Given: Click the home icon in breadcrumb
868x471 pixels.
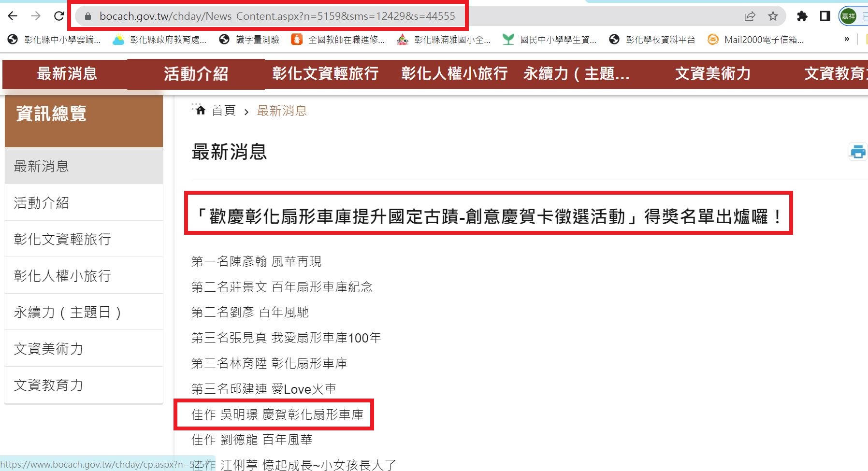Looking at the screenshot, I should (x=201, y=111).
